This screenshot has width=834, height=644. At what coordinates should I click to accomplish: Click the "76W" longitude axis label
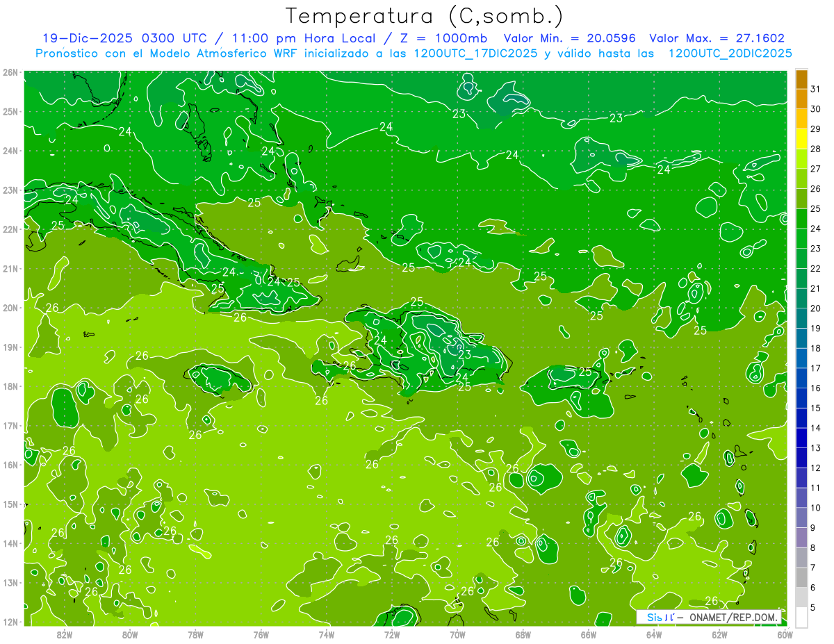[x=261, y=634]
